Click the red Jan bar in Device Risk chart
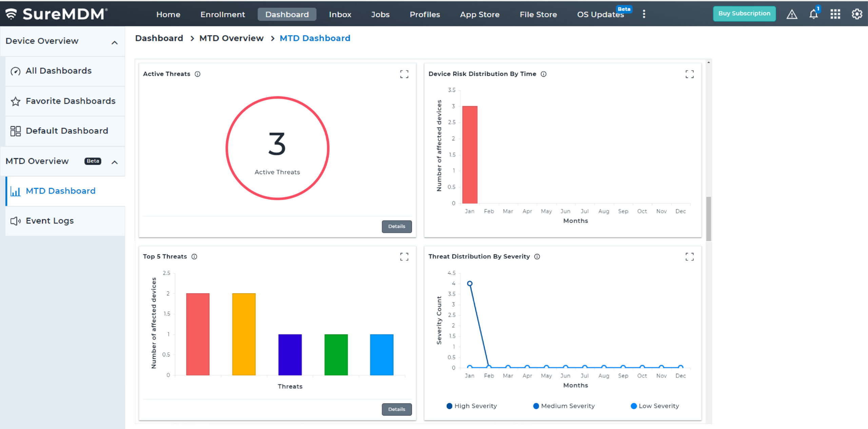This screenshot has width=868, height=429. 470,155
